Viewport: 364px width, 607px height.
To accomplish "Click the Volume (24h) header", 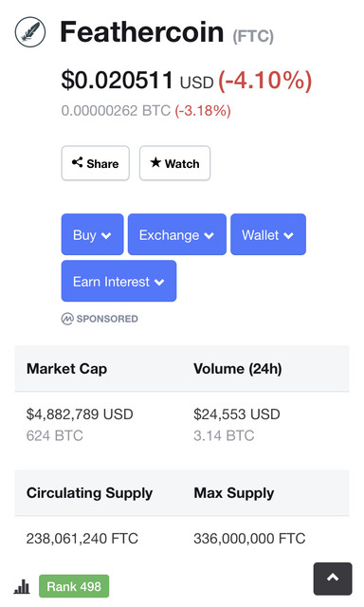I will [x=238, y=369].
